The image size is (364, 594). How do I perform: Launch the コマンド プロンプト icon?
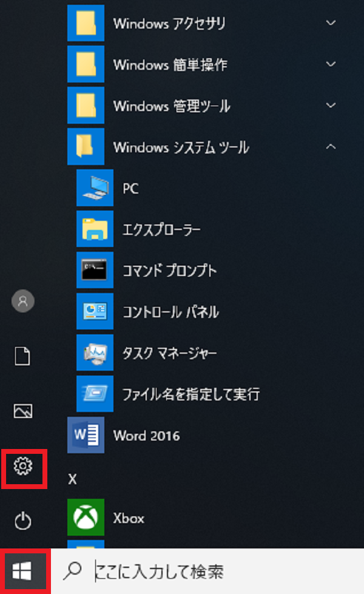(95, 270)
